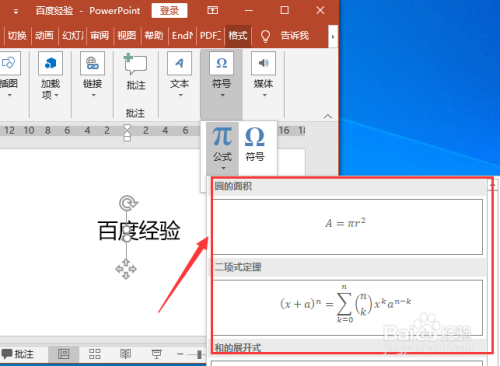
Task: Click the zoom slider handle
Action: click(x=199, y=354)
